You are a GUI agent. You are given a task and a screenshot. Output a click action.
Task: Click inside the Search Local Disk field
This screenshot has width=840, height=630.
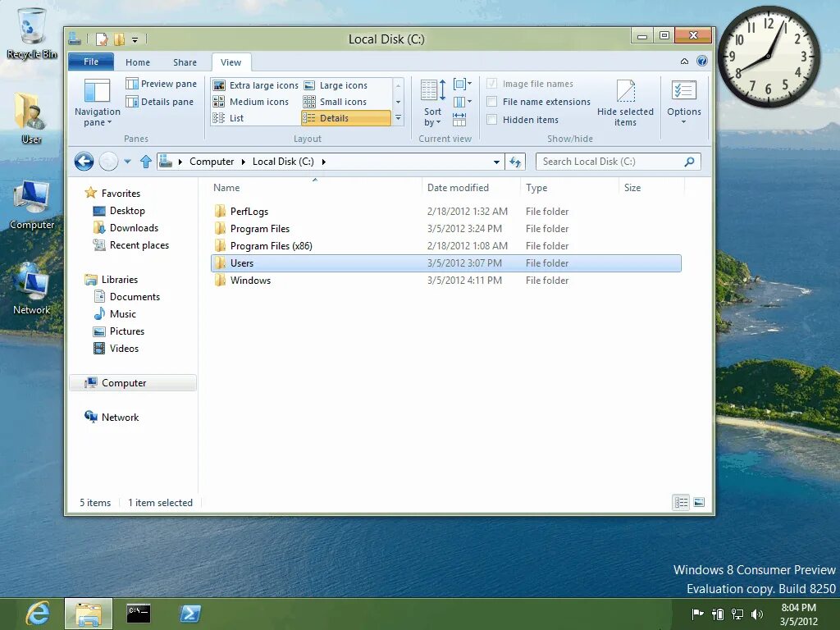pos(611,162)
